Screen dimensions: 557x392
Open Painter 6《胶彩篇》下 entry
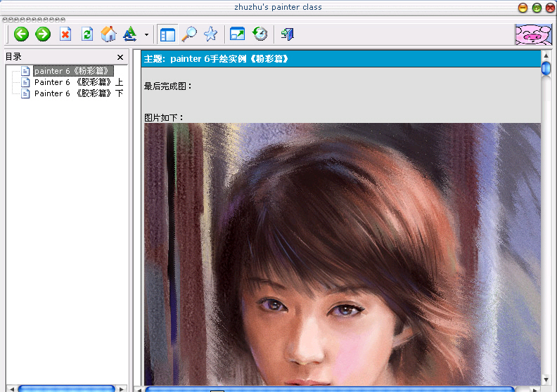click(x=79, y=93)
